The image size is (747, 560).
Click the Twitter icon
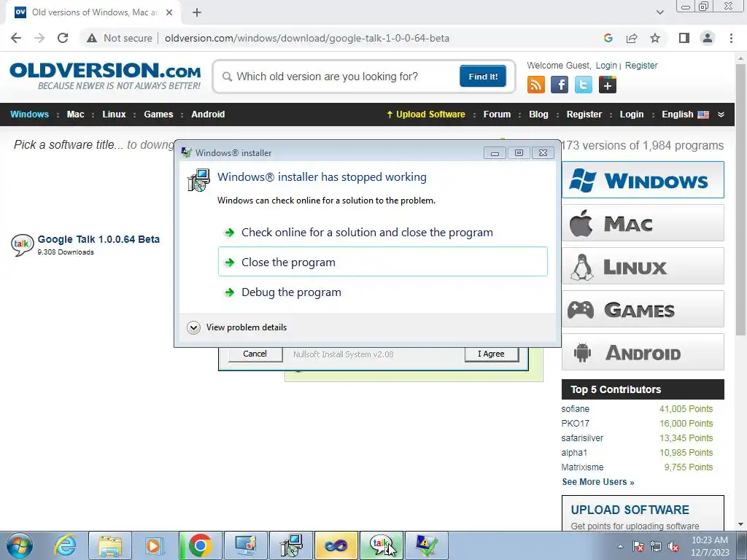point(583,85)
